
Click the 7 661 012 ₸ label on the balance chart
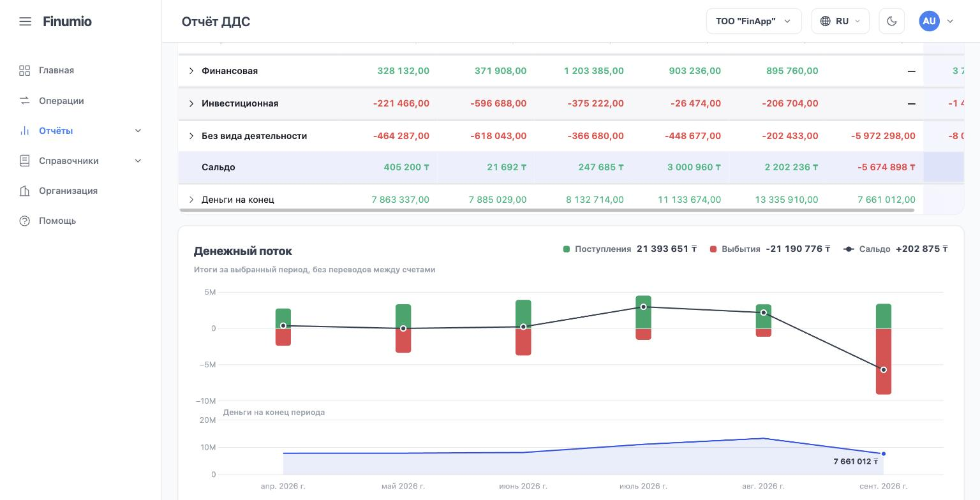pyautogui.click(x=856, y=461)
